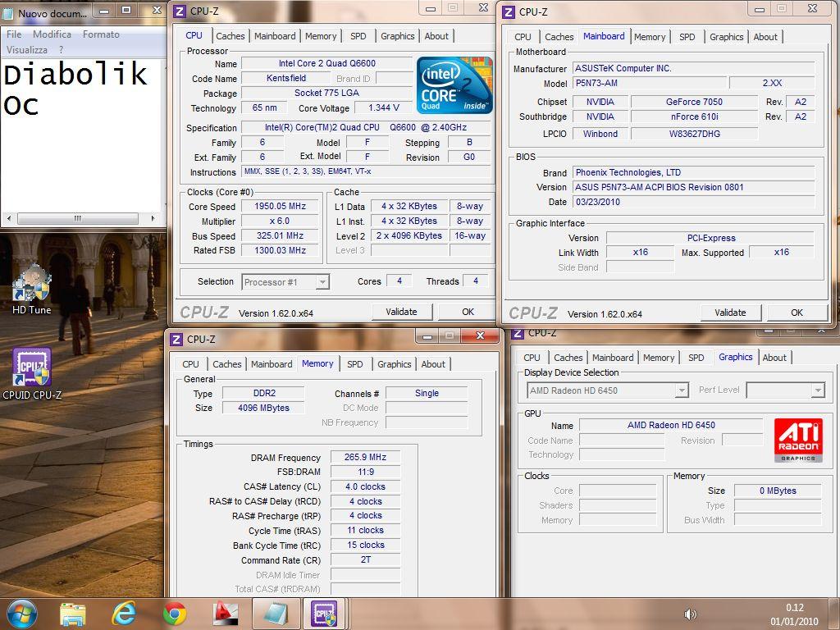840x630 pixels.
Task: Click the ATI Radeon Graphics logo
Action: point(798,440)
